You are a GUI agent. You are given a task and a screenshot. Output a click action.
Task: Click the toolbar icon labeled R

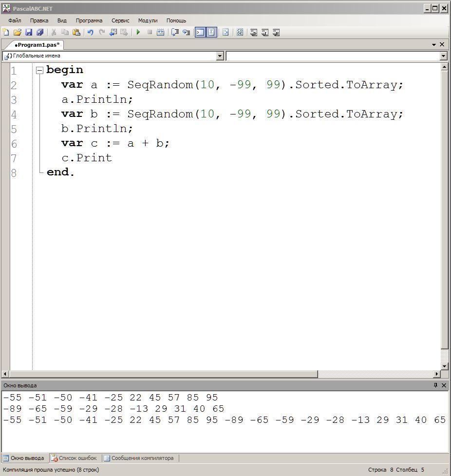coord(276,33)
